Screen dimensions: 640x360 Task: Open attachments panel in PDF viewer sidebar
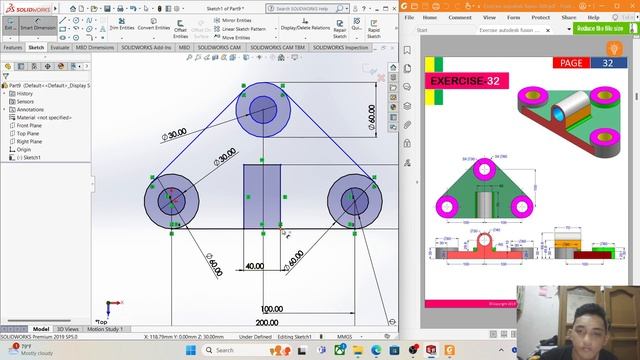[407, 125]
